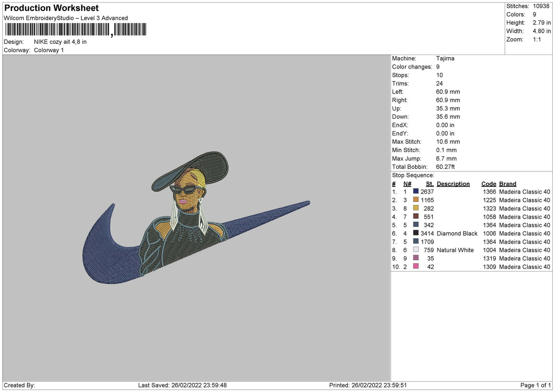Click the 'Natural White' description text

pyautogui.click(x=455, y=250)
